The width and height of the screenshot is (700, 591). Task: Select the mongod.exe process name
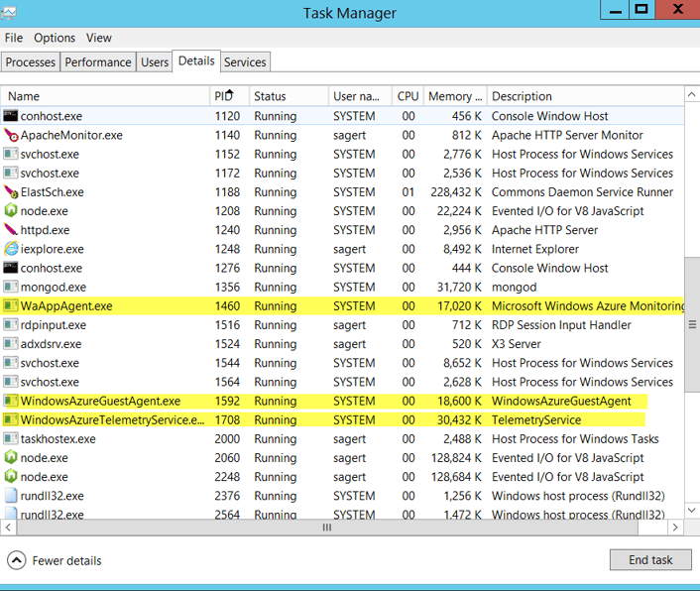pyautogui.click(x=54, y=287)
